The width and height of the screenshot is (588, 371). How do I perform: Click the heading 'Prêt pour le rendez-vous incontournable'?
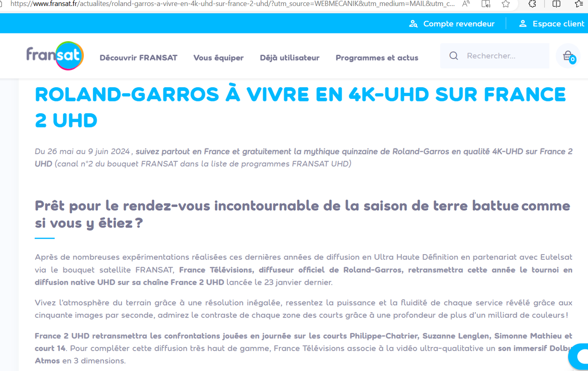click(x=303, y=214)
